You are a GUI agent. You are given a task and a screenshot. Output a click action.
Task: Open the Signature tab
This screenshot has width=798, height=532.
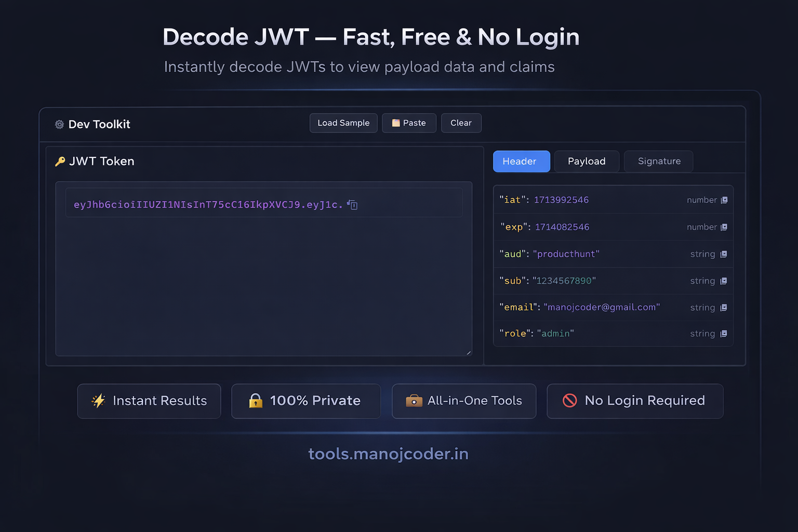click(x=658, y=161)
